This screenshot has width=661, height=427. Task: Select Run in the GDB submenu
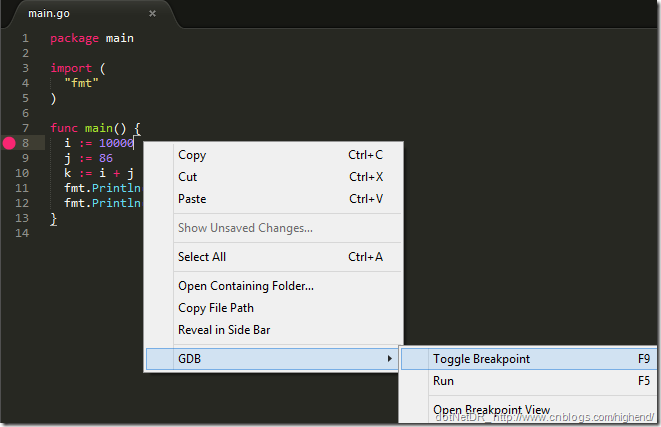pyautogui.click(x=529, y=381)
